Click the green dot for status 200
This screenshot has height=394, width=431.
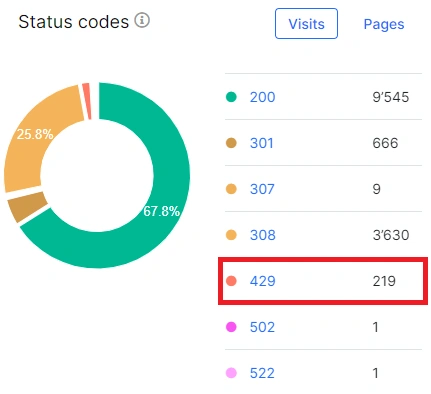pos(231,97)
